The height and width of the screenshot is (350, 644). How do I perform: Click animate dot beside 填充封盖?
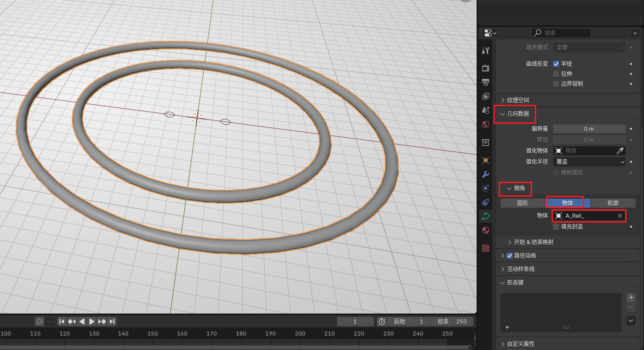632,227
